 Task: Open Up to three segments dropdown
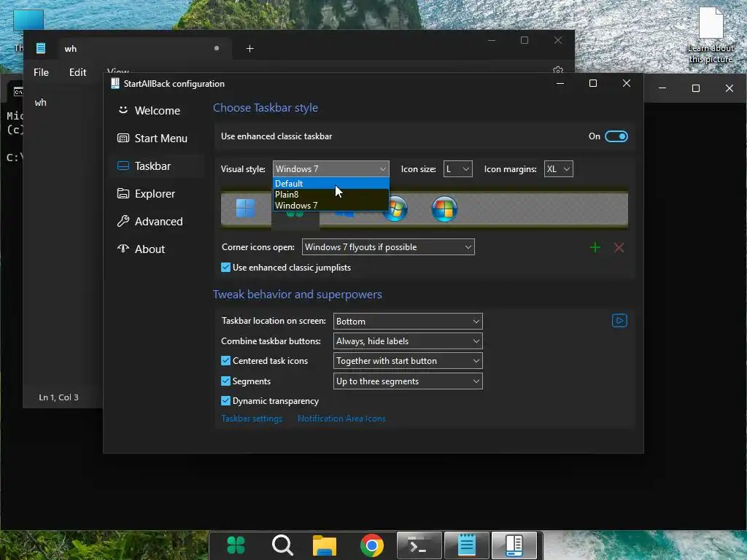[x=408, y=381]
